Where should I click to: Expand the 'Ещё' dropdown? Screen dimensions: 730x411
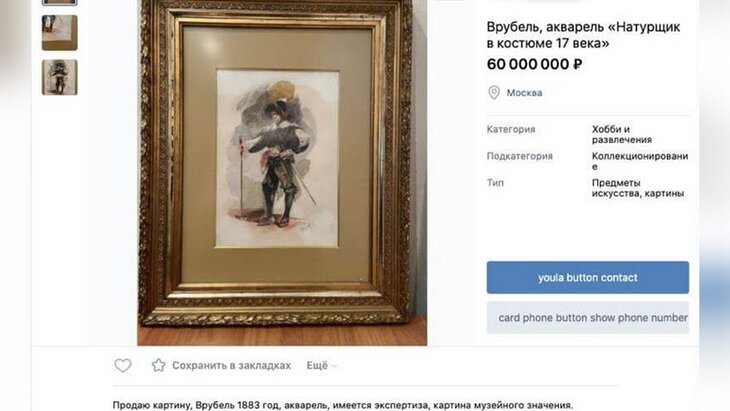(321, 366)
